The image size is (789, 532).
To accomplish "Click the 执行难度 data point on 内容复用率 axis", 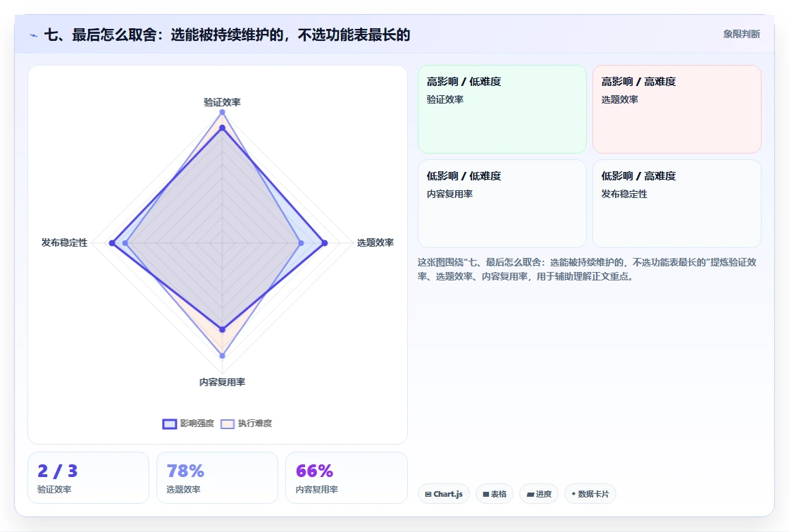I will click(222, 356).
